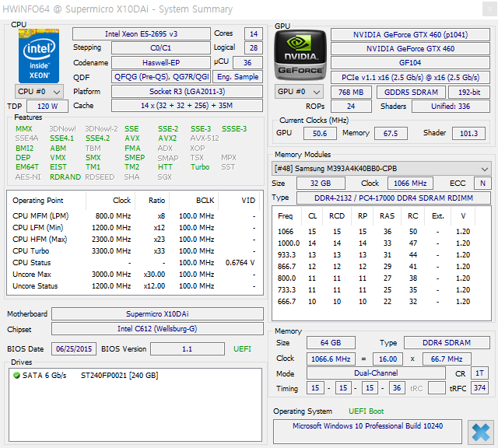This screenshot has width=498, height=448.
Task: Click the Supermicro X10DAi motherboard field
Action: [x=157, y=313]
